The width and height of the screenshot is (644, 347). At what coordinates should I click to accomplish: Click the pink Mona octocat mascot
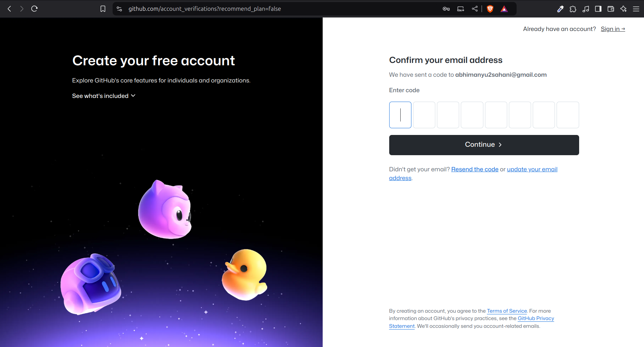click(165, 210)
